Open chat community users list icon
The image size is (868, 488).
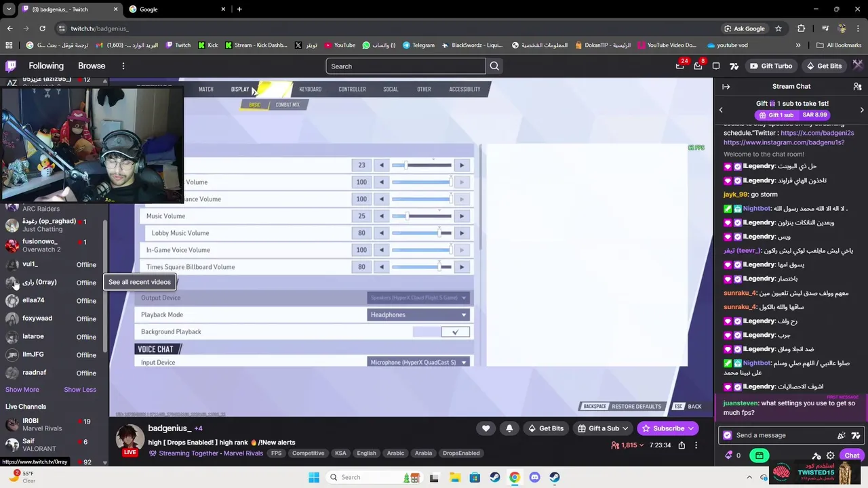click(857, 87)
